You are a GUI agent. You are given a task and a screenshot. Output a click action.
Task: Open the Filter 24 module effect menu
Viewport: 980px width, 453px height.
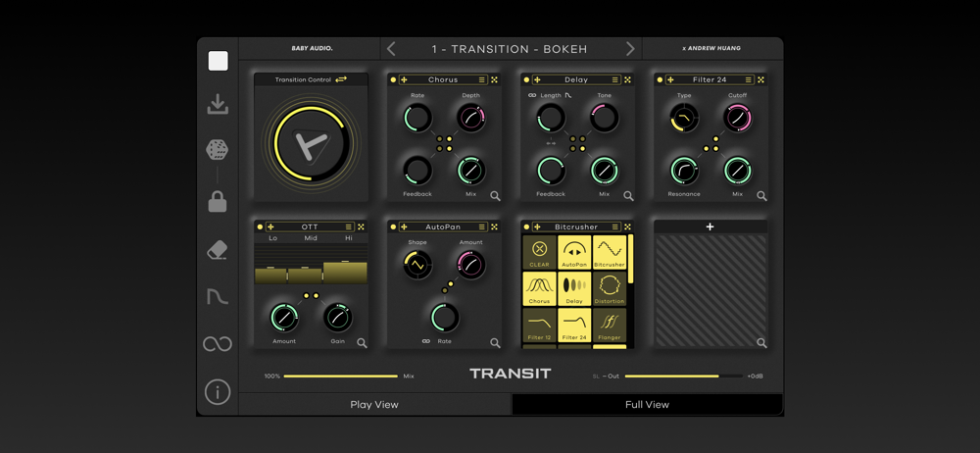click(x=749, y=79)
